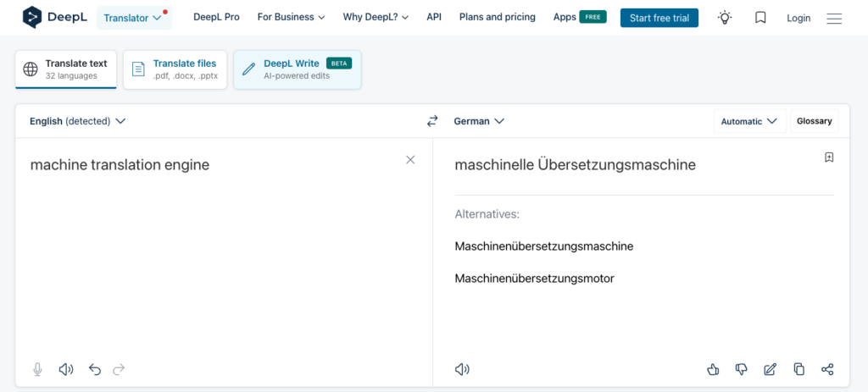This screenshot has width=868, height=392.
Task: Edit the translation with pencil icon
Action: coord(770,369)
